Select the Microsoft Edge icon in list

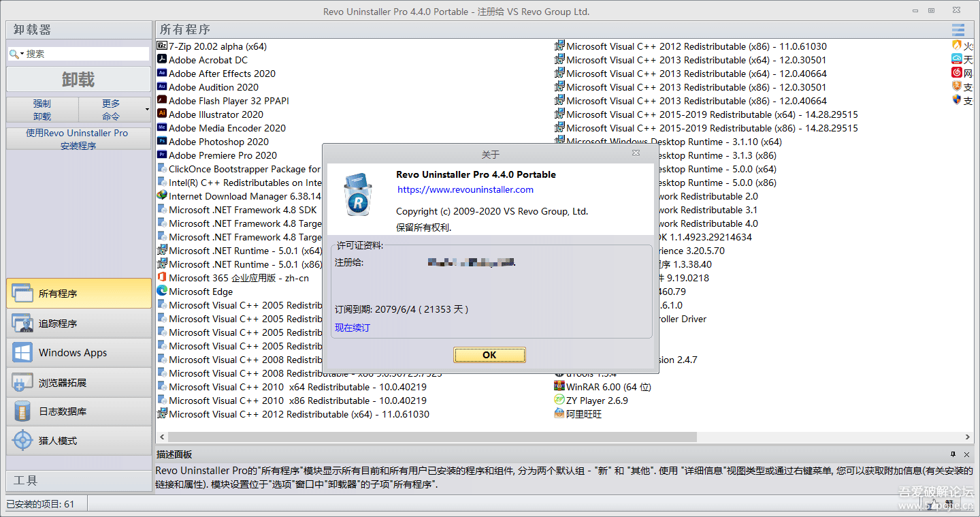[x=162, y=292]
